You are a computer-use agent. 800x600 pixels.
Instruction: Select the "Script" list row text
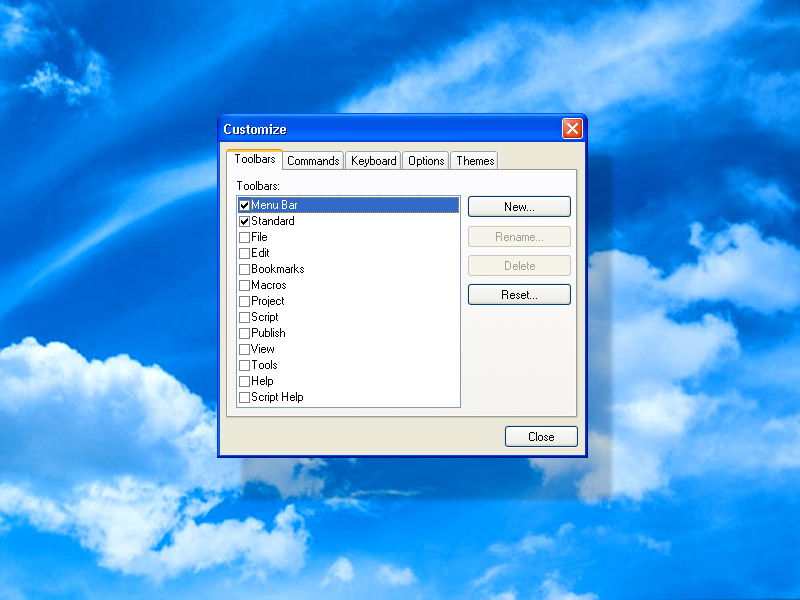tap(265, 317)
